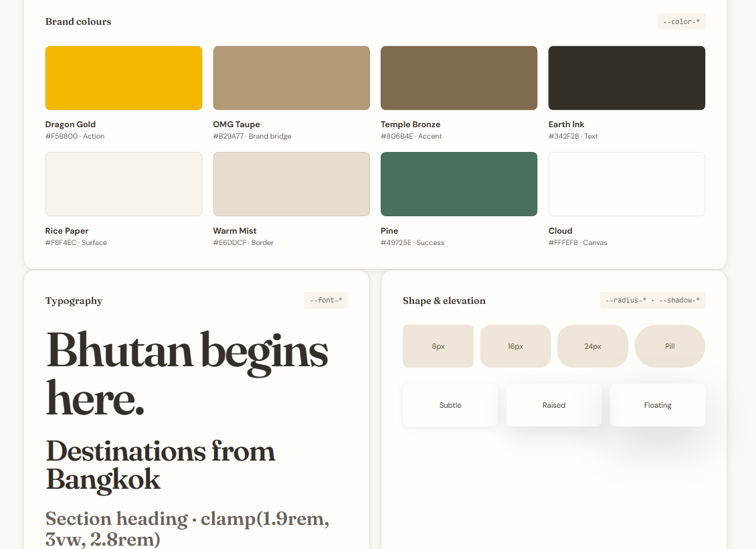Select the Cloud white swatch
The width and height of the screenshot is (756, 549).
(x=627, y=184)
